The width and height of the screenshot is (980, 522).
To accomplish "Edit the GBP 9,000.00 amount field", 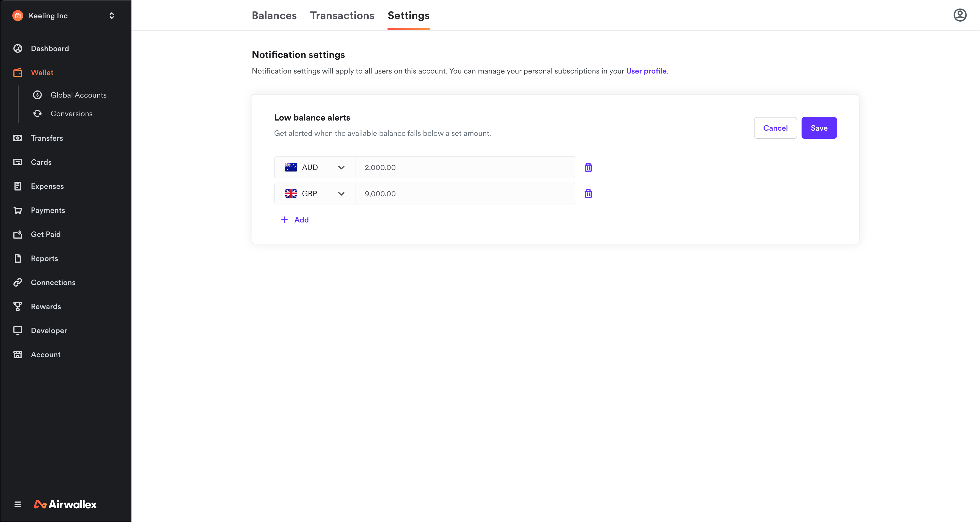I will 465,193.
